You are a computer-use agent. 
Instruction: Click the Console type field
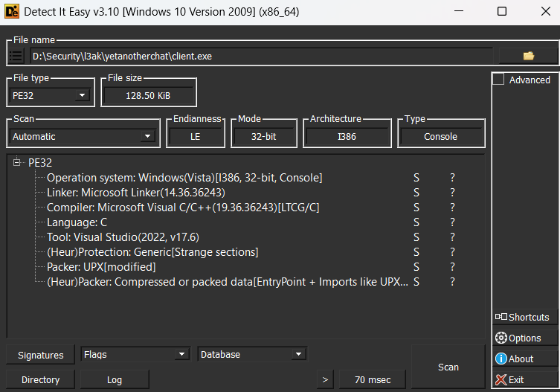click(441, 137)
